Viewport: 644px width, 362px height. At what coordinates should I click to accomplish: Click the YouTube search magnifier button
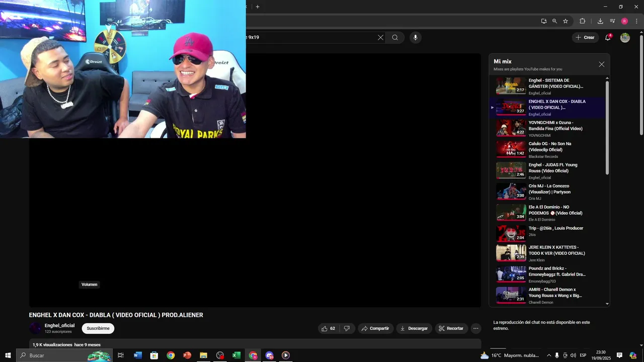395,37
